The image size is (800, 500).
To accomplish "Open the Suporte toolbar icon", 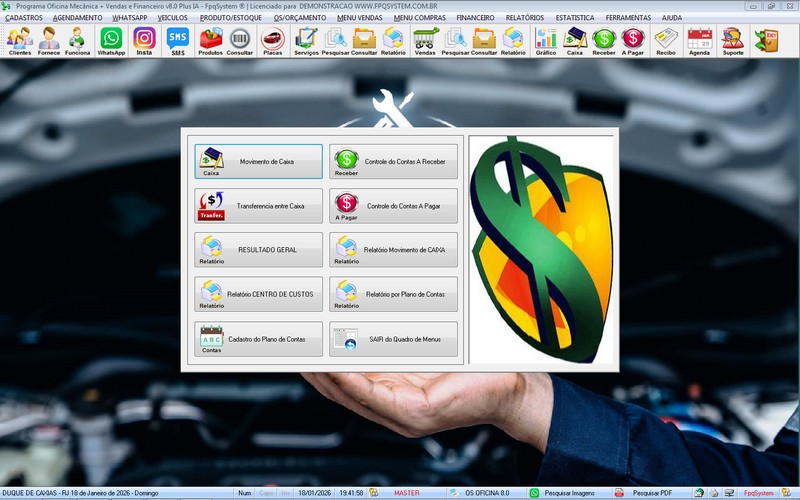I will [x=733, y=41].
